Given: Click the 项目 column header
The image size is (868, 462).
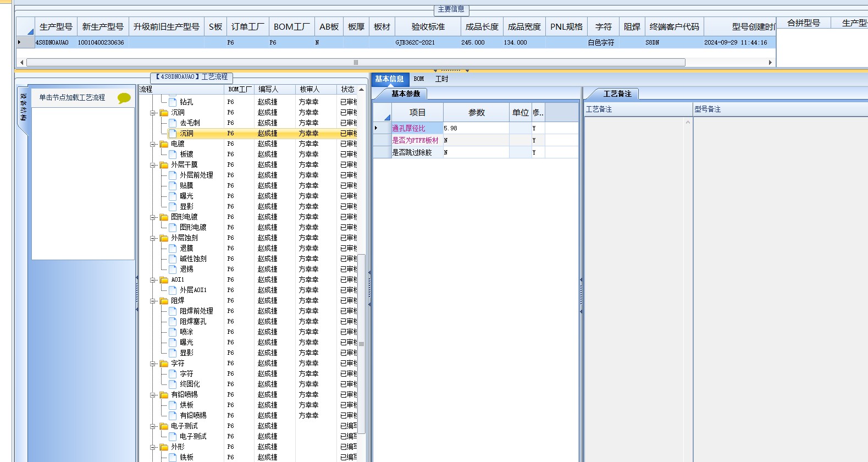Looking at the screenshot, I should [417, 112].
